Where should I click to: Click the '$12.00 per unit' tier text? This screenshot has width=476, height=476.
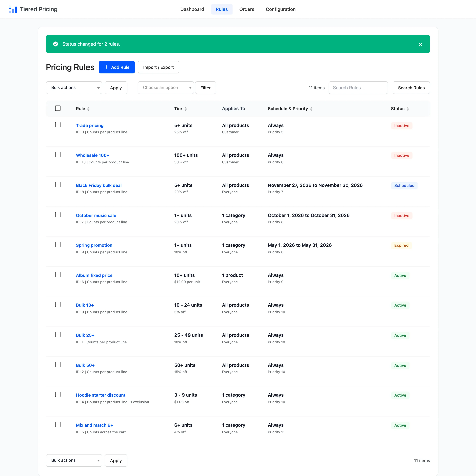pos(187,282)
